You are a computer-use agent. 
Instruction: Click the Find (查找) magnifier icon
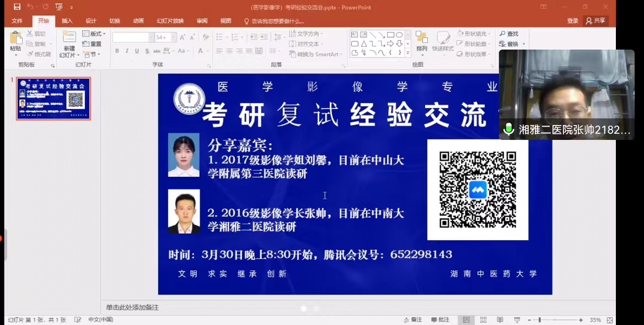coord(503,34)
